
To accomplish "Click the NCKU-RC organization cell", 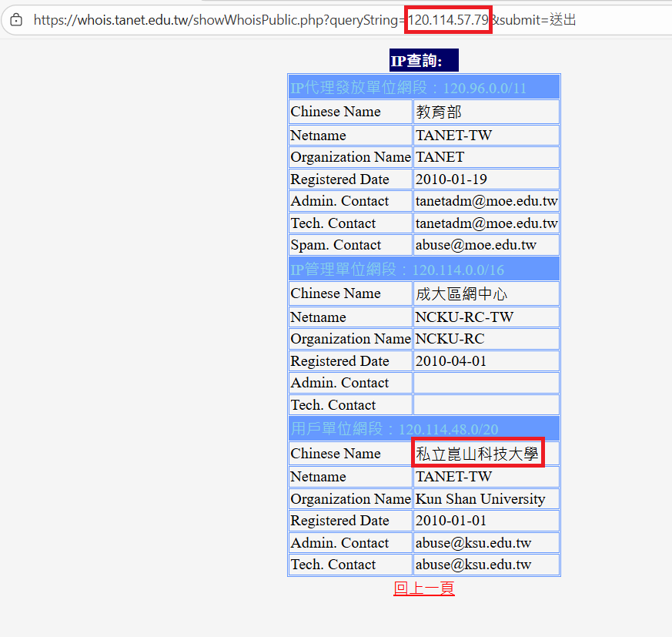I will 486,339.
